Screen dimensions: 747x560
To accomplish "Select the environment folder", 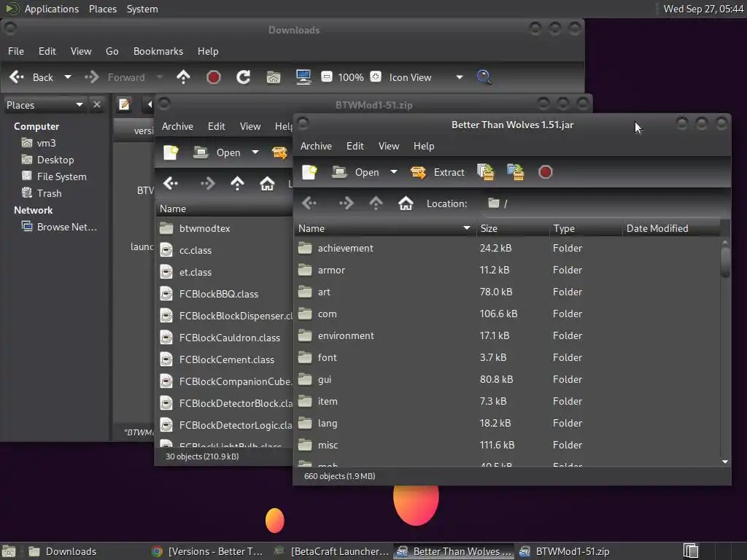I will coord(508,335).
